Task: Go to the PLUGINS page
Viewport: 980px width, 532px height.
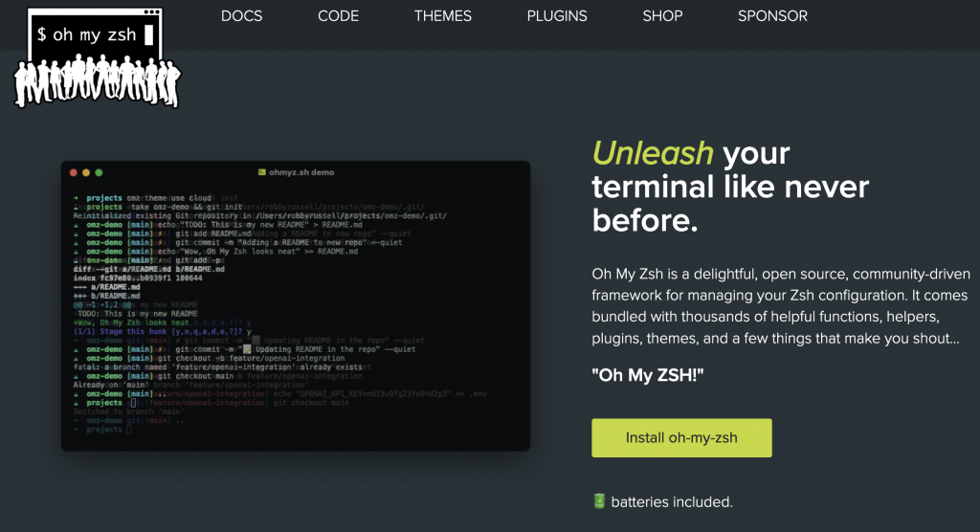Action: click(557, 16)
